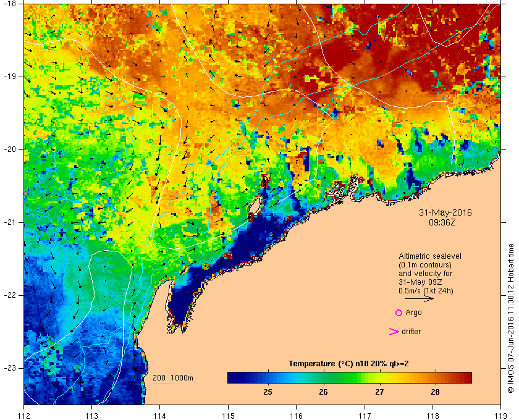Image resolution: width=519 pixels, height=420 pixels.
Task: Select the Argo float marker at the map's left edge
Action: point(25,193)
